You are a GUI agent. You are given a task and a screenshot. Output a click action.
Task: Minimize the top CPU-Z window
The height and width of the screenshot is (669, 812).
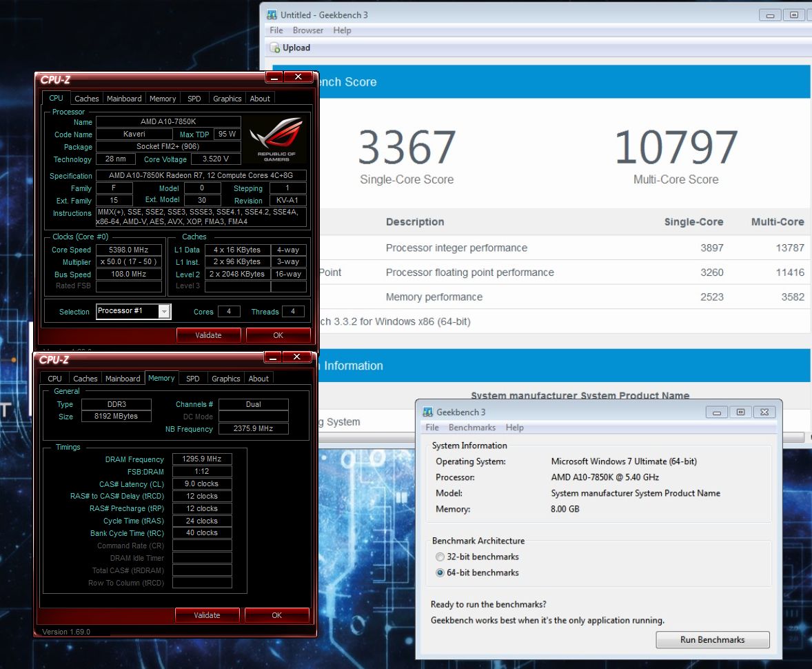tap(274, 77)
